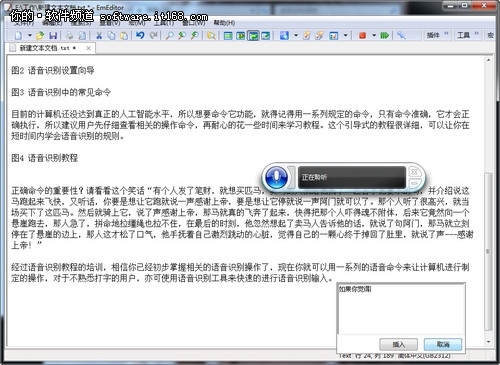Click the Paste clipboard icon
The height and width of the screenshot is (365, 500).
[124, 35]
